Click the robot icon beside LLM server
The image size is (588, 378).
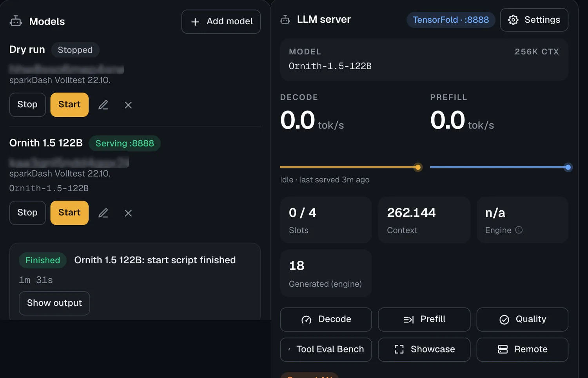point(285,20)
